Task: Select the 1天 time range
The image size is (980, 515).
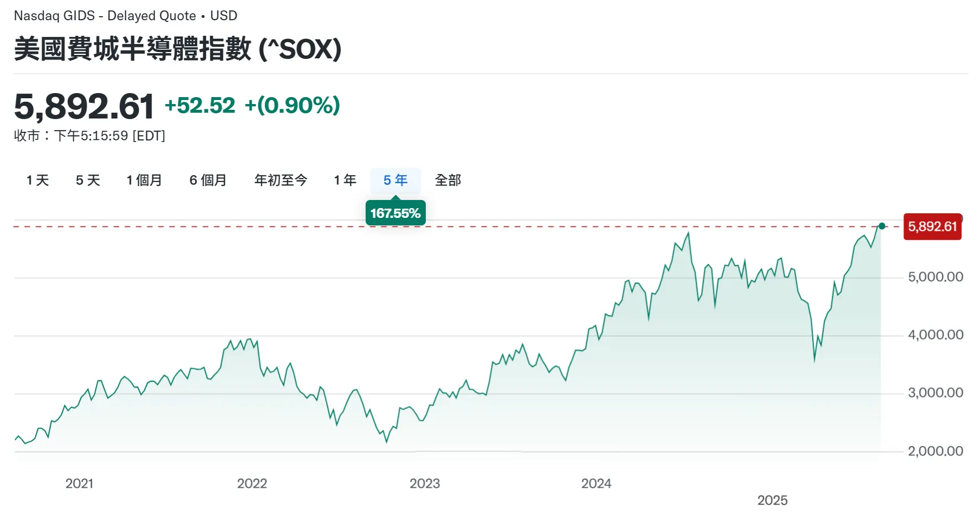Action: click(x=36, y=180)
